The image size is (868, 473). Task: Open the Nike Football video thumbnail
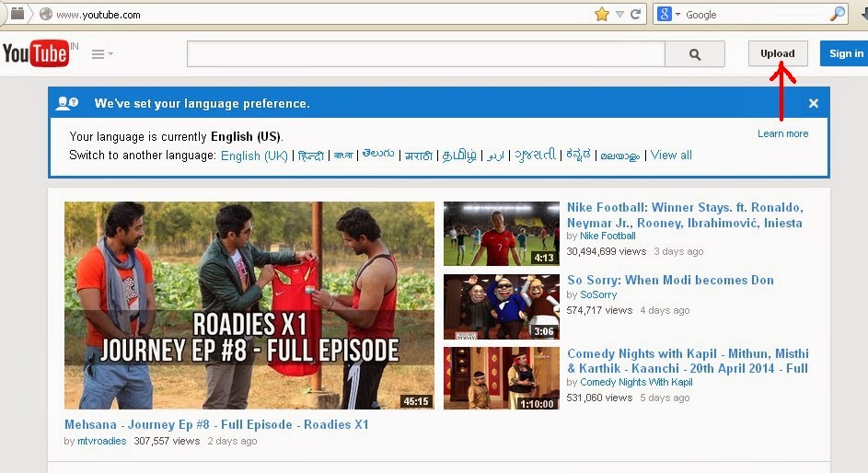pyautogui.click(x=502, y=234)
